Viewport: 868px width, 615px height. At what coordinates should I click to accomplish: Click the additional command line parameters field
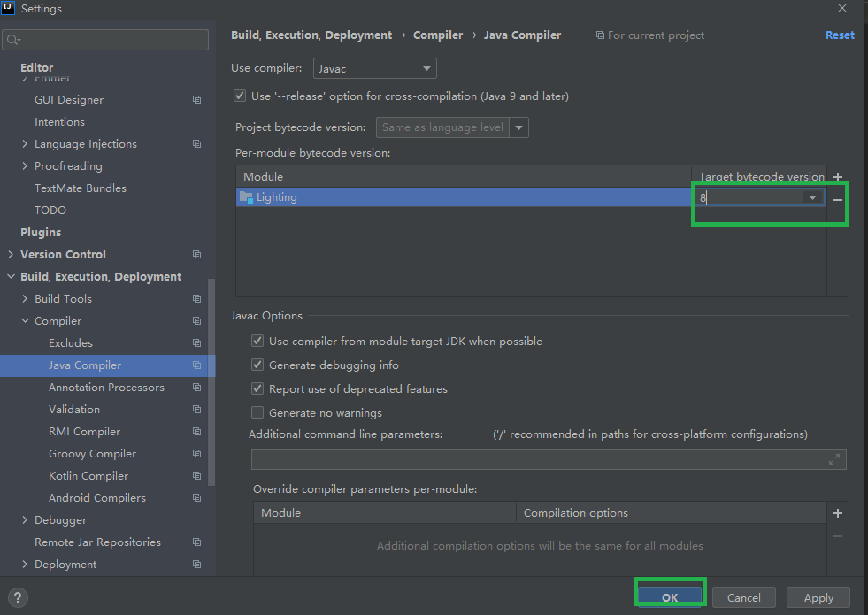(549, 459)
